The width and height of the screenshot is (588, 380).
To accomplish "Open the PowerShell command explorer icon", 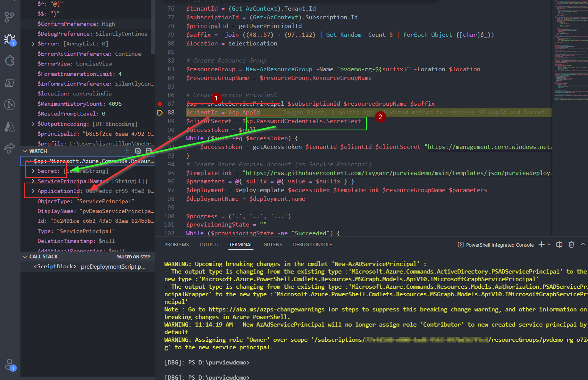I will (x=9, y=83).
